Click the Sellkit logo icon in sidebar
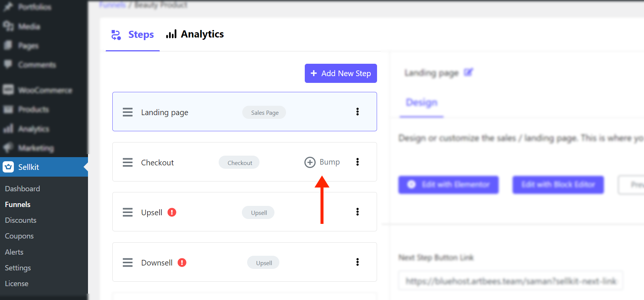 [x=8, y=167]
